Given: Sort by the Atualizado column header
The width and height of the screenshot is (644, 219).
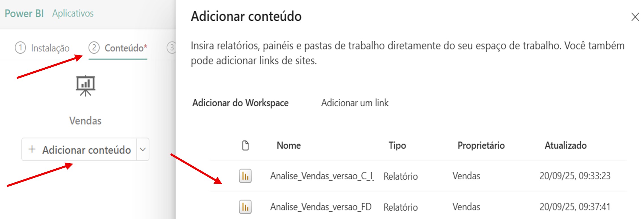Looking at the screenshot, I should (x=566, y=145).
